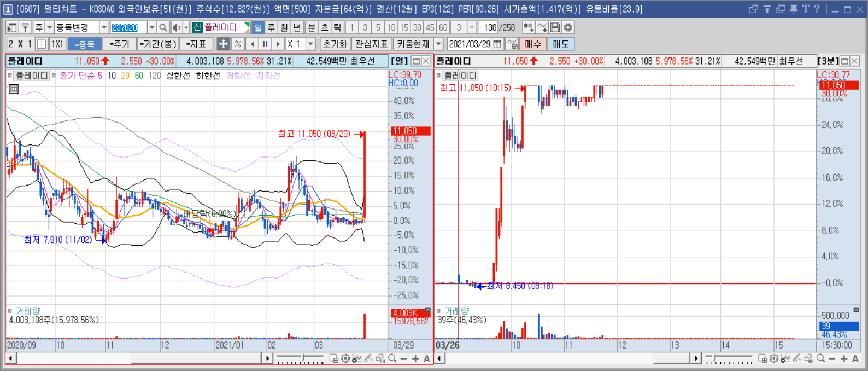Click the left chart's minus zoom-out icon
Viewport: 868px width, 371px height.
(x=403, y=358)
